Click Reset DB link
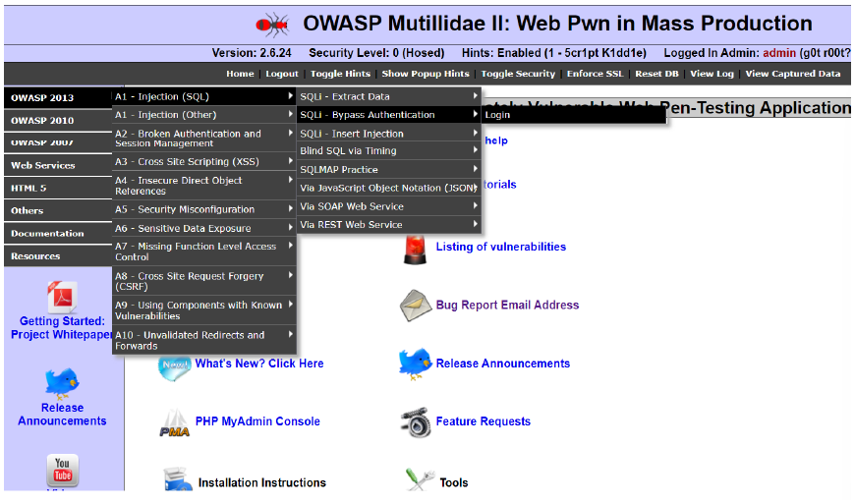 (656, 74)
